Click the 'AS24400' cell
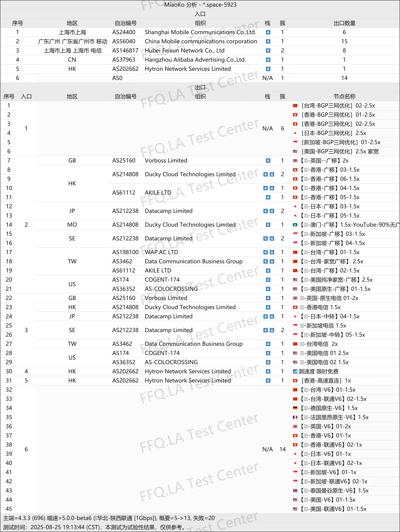 [124, 32]
